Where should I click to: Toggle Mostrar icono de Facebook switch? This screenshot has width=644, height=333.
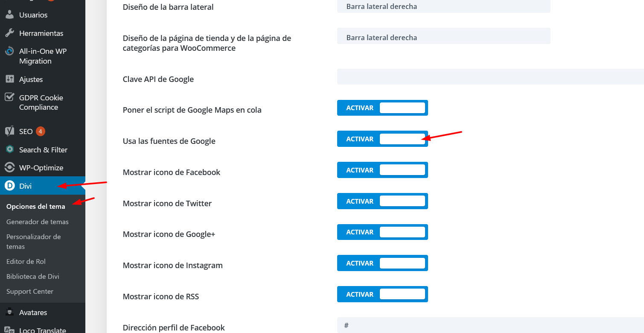point(382,170)
